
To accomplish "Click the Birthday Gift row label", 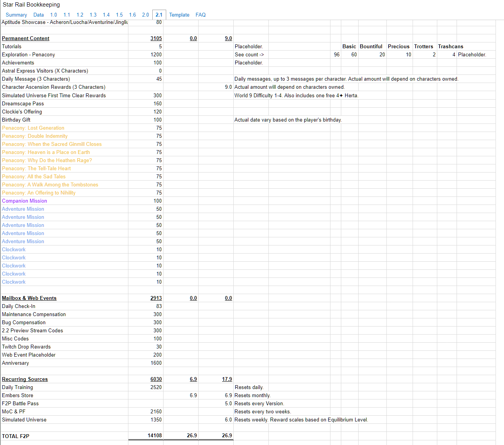I will [x=16, y=120].
